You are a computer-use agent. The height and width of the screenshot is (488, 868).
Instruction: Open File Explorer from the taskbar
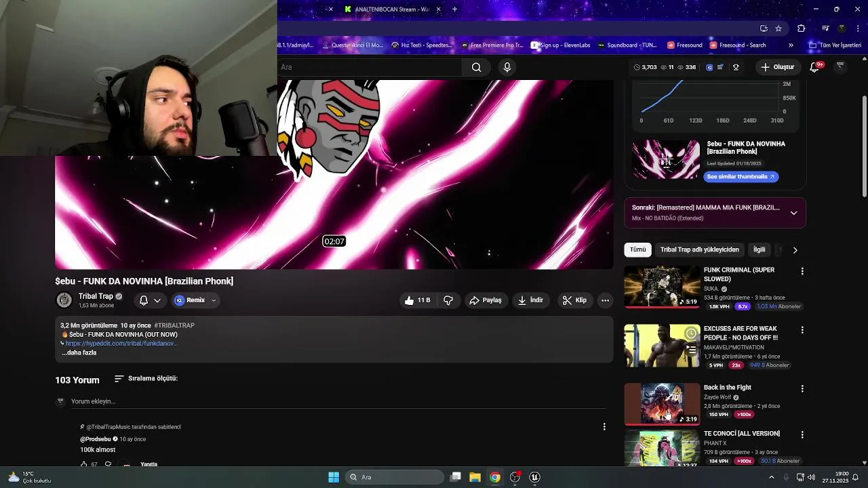click(x=475, y=477)
